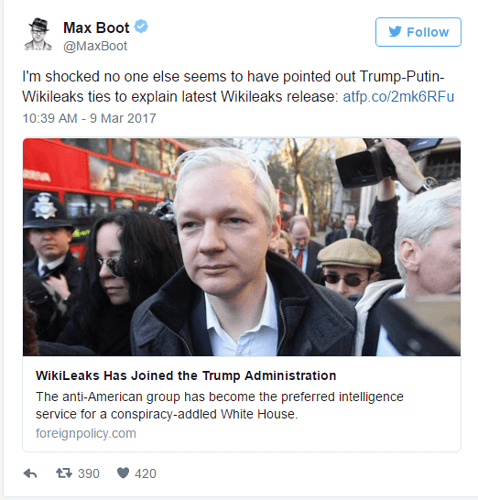Image resolution: width=478 pixels, height=500 pixels.
Task: Click the Twitter bird icon in Follow
Action: point(395,32)
